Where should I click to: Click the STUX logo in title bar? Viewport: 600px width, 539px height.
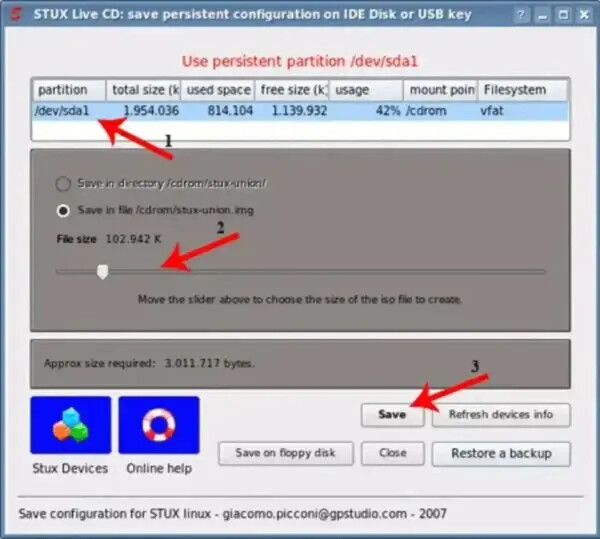[16, 15]
